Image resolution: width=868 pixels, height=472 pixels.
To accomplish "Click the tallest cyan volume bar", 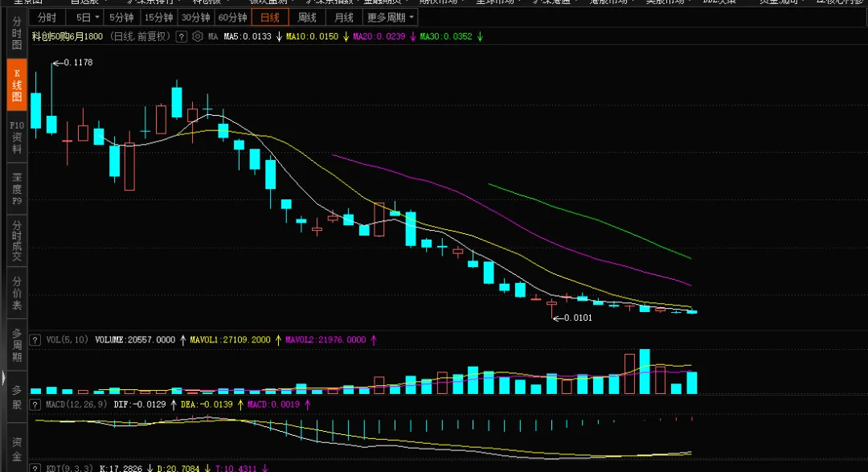I will pyautogui.click(x=645, y=371).
